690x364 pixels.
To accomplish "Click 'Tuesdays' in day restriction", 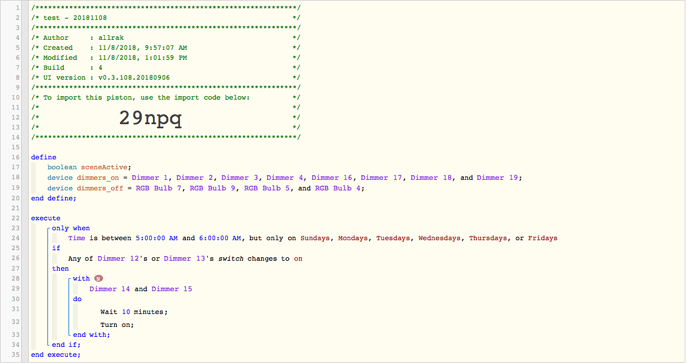I will click(393, 238).
